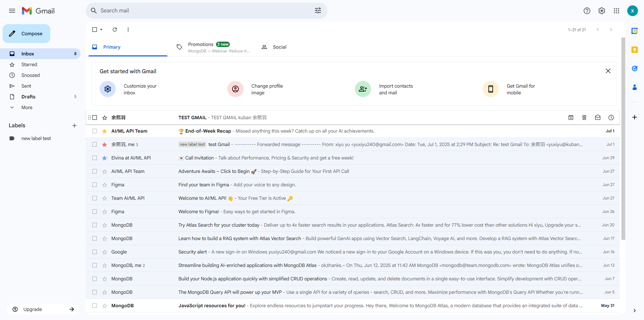The image size is (644, 320).
Task: Click the new label test tag on test Gmail email
Action: [x=192, y=144]
